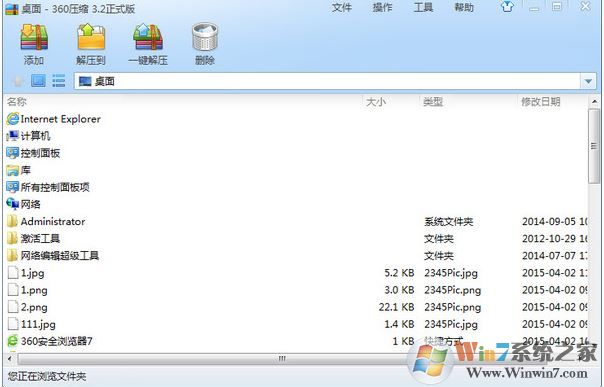Click the vertical scrollbar up arrow

(594, 102)
